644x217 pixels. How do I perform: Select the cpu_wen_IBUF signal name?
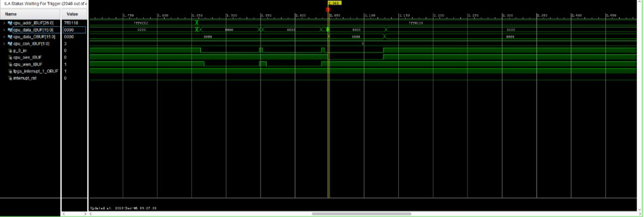click(x=27, y=64)
